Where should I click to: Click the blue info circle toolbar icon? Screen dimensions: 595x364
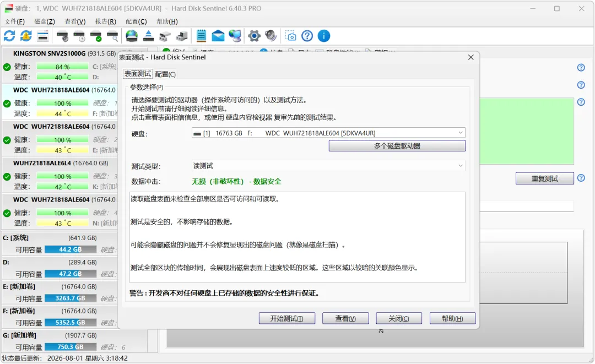point(324,36)
